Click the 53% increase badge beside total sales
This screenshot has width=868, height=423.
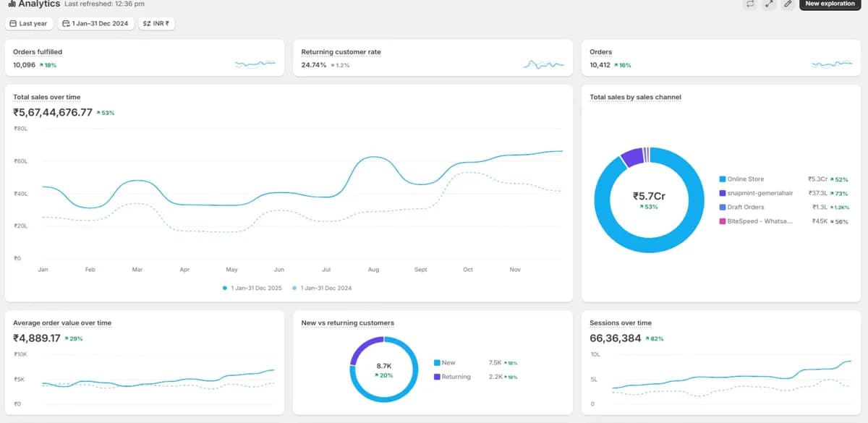(105, 113)
